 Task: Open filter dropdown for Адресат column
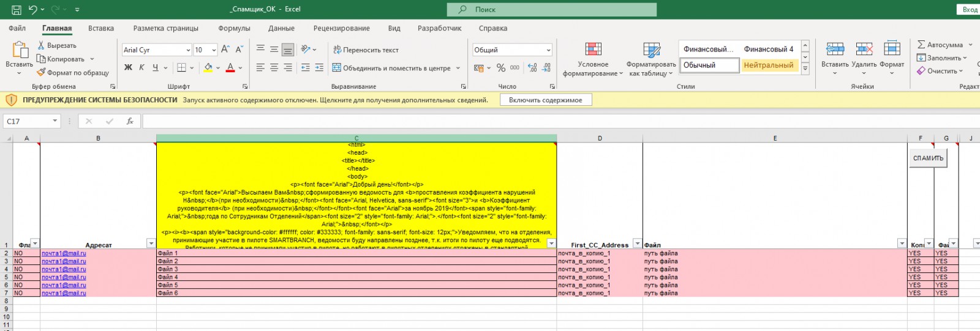click(151, 244)
